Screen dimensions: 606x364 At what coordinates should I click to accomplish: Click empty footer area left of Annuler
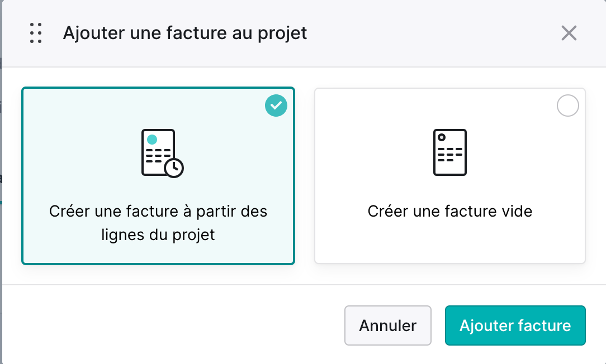173,325
